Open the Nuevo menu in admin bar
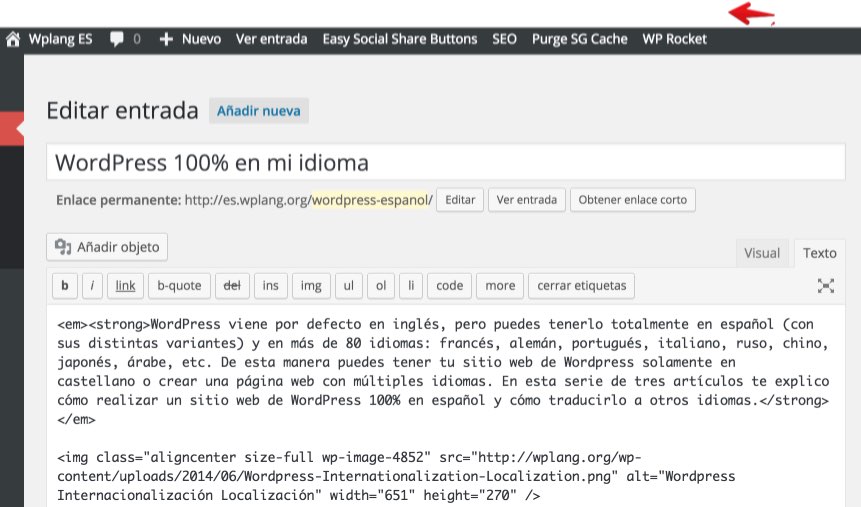Image resolution: width=861 pixels, height=507 pixels. tap(201, 39)
